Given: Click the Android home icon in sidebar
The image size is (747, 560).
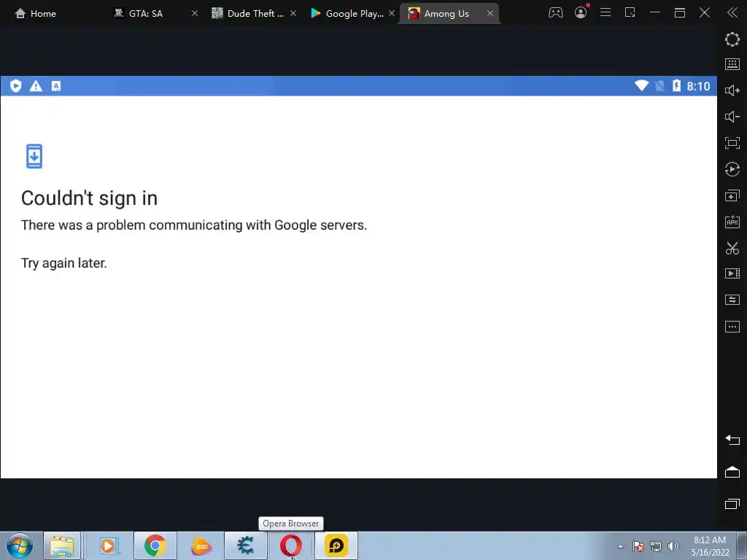Looking at the screenshot, I should pos(732,472).
